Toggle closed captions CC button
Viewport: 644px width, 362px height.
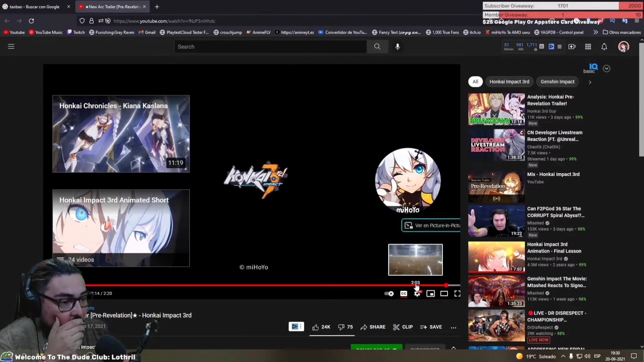tap(404, 294)
